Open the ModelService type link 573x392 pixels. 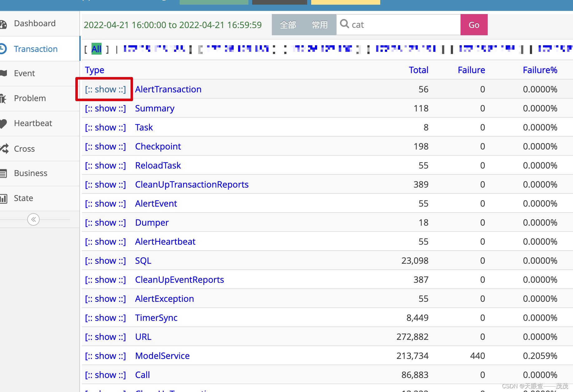click(162, 356)
